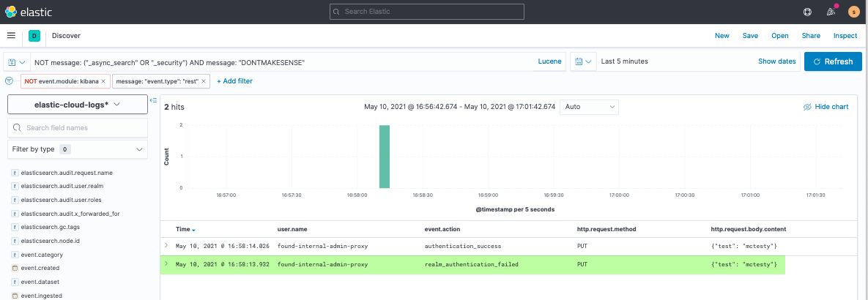Open the help menu icon
Image resolution: width=868 pixels, height=300 pixels.
coord(808,12)
